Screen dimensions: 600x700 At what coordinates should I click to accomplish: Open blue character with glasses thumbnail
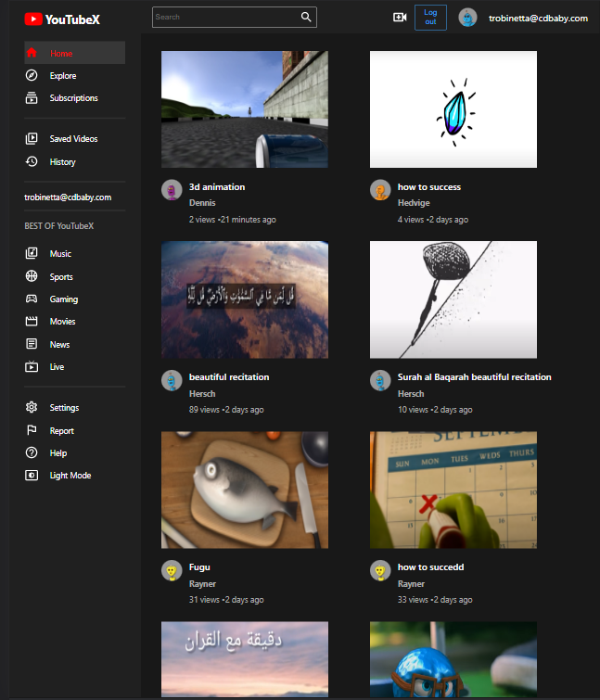(453, 659)
